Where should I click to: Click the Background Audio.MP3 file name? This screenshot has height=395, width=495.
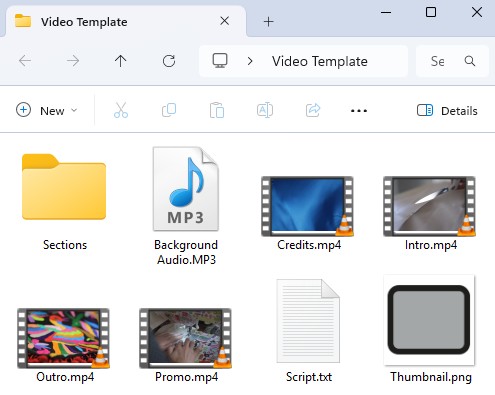click(186, 252)
